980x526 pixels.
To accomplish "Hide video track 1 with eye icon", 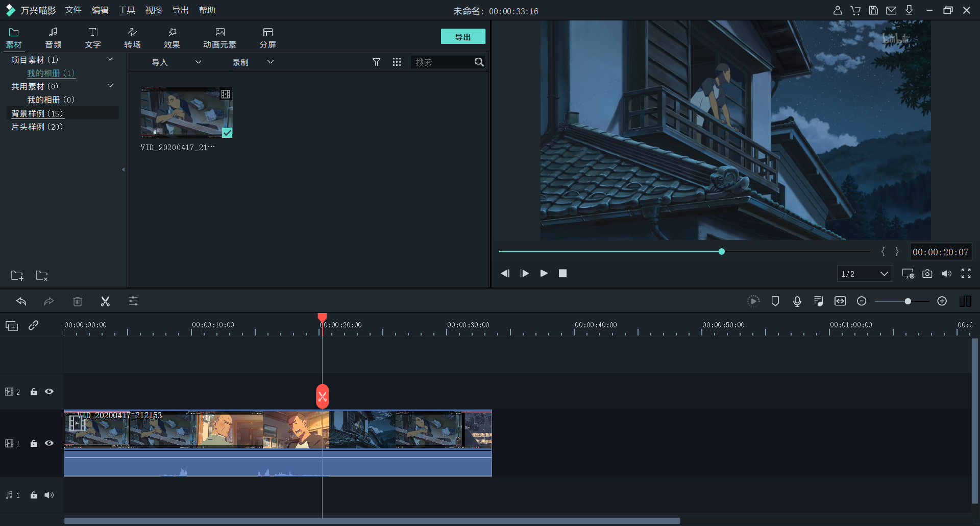I will point(49,443).
